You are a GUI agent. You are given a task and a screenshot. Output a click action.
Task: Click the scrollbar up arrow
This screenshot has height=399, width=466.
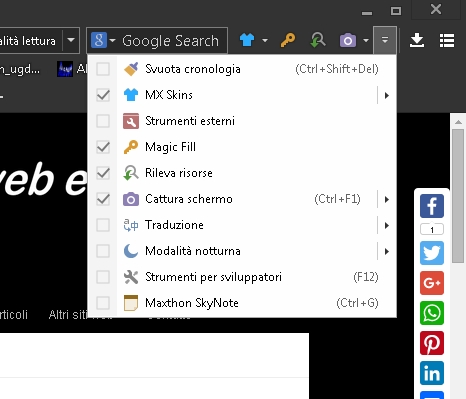[458, 122]
